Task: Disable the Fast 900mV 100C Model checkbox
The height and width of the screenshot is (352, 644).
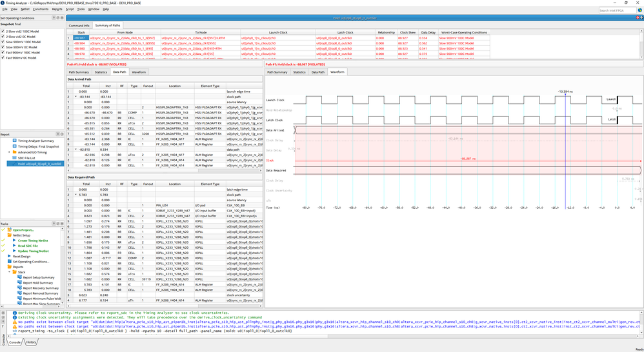Action: (3, 52)
